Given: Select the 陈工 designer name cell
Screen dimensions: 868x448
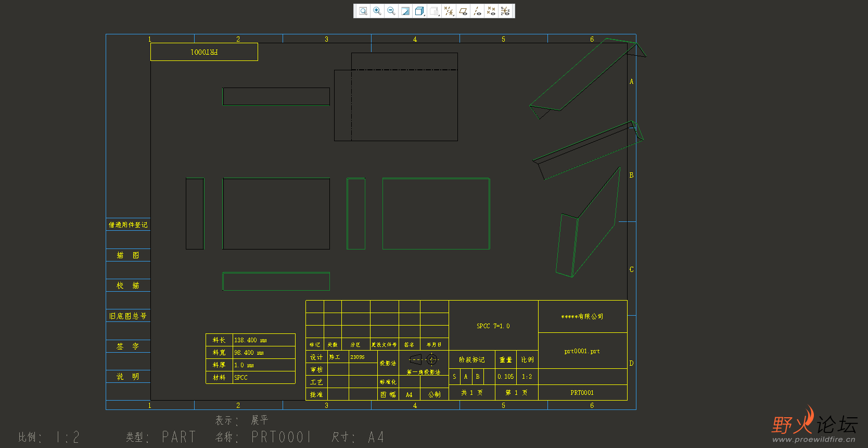Looking at the screenshot, I should click(338, 357).
